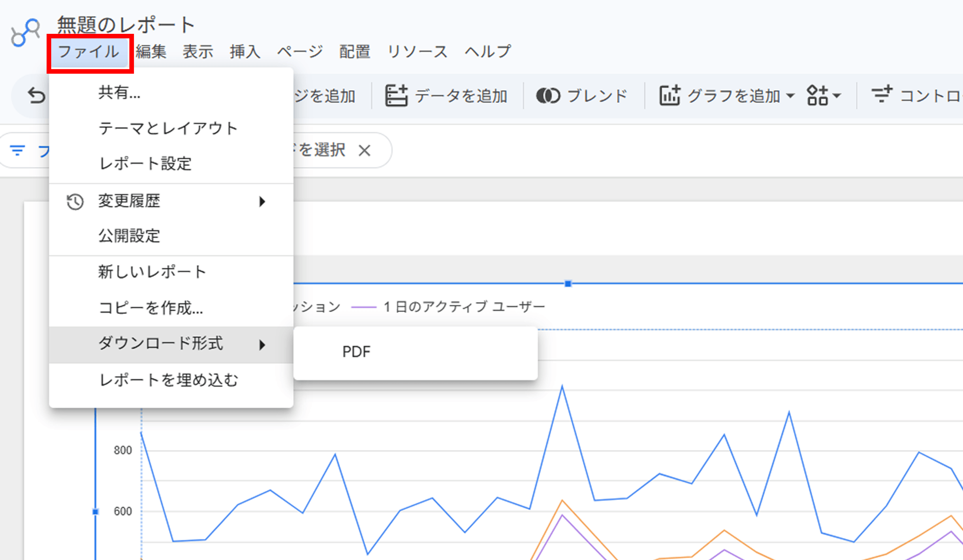
Task: Open the 挿入 menu
Action: click(x=245, y=52)
